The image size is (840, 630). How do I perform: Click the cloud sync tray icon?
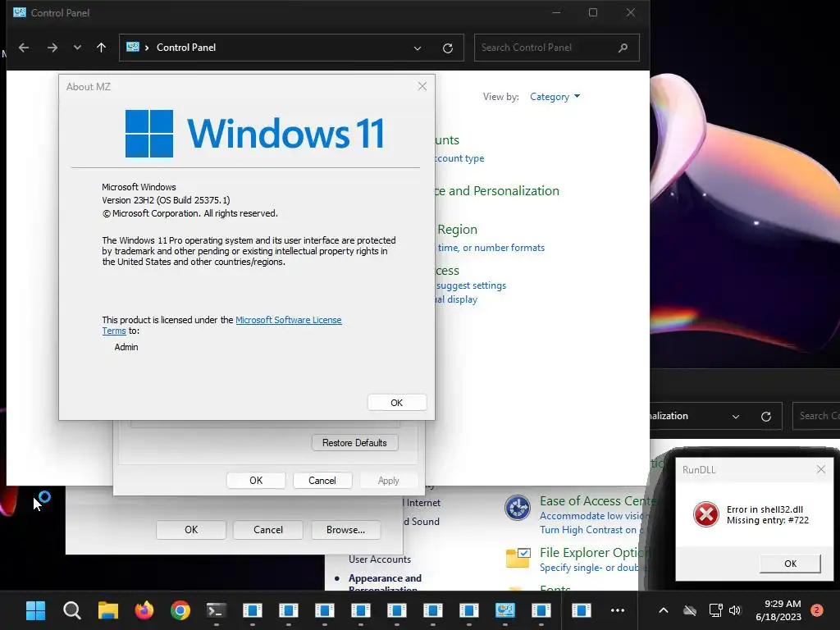coord(690,610)
